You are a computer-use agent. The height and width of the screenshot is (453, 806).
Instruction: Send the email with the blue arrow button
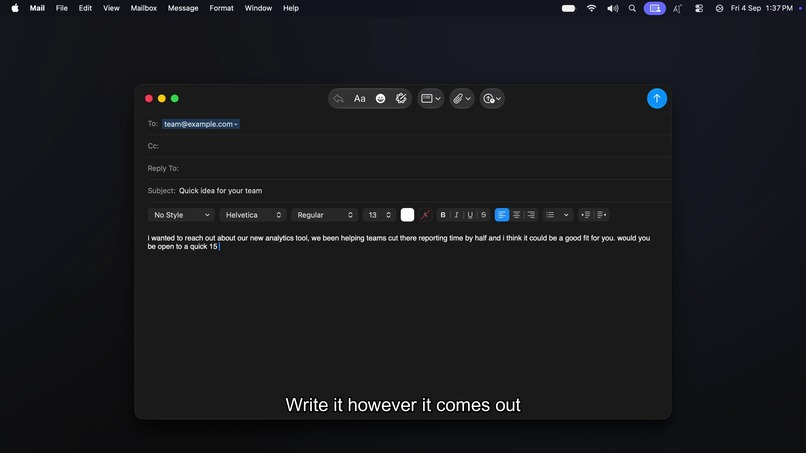(x=656, y=98)
